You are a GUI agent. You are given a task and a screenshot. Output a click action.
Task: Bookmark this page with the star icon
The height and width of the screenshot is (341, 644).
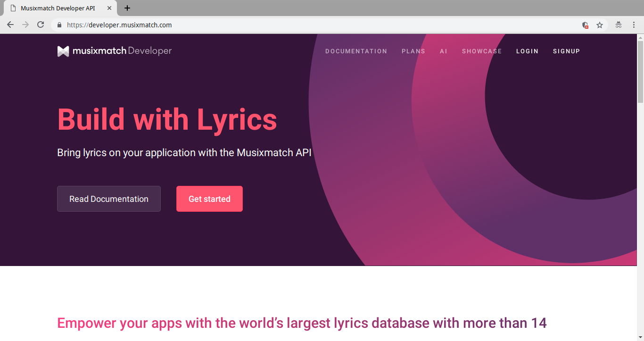(x=600, y=25)
